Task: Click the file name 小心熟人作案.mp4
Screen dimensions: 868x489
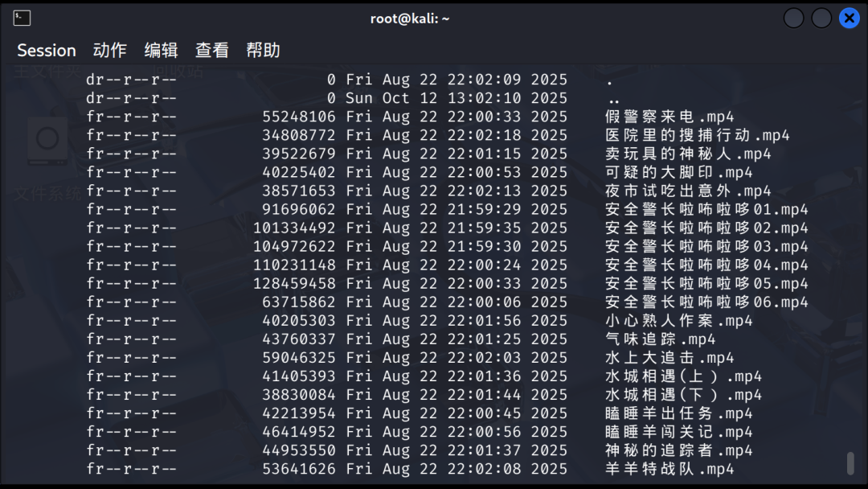Action: [678, 321]
